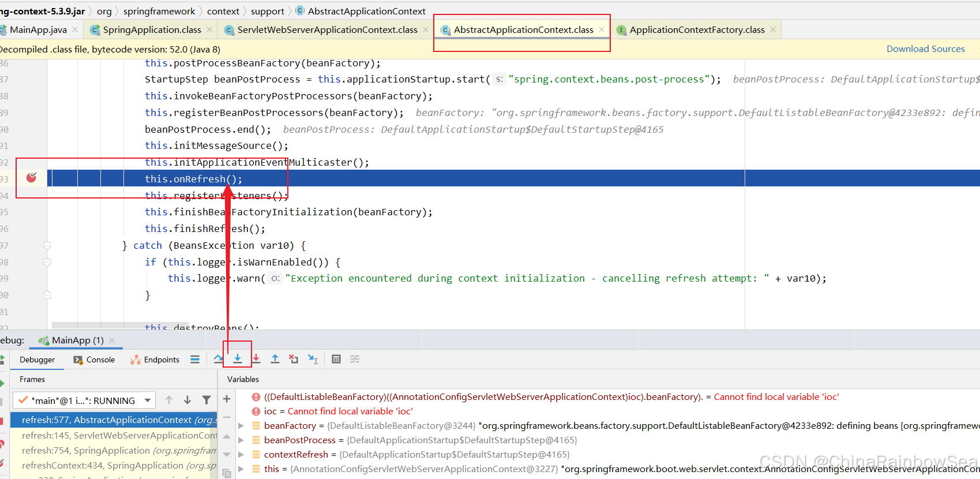Select refresh:145 ServletWebServerApplicationContext frame
The width and height of the screenshot is (980, 479).
click(x=115, y=435)
